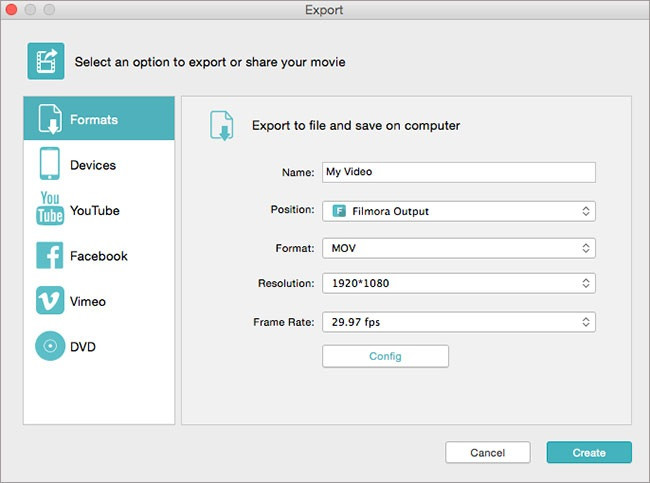650x483 pixels.
Task: Expand the Frame Rate dropdown
Action: click(x=458, y=322)
